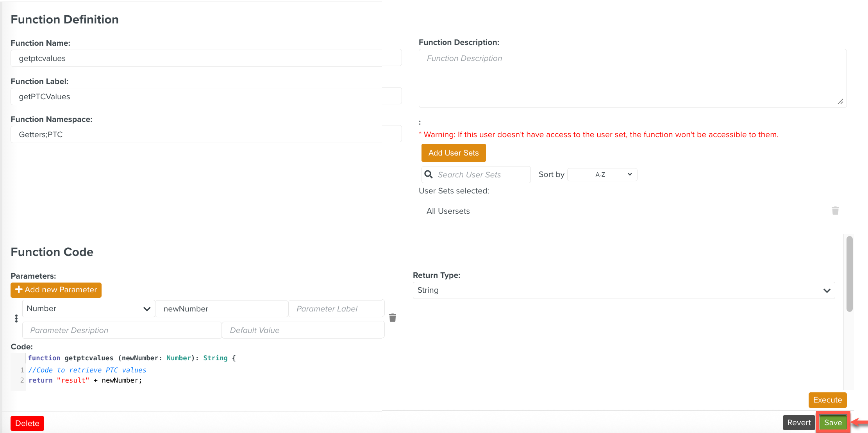This screenshot has height=433, width=868.
Task: Click the three-dot parameter drag handle
Action: tap(16, 318)
